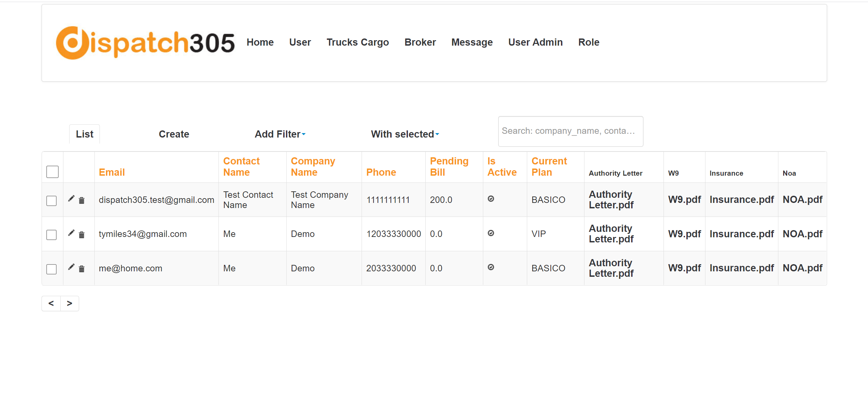Click the dispatch305.test@gmail.com email cell

(x=156, y=200)
